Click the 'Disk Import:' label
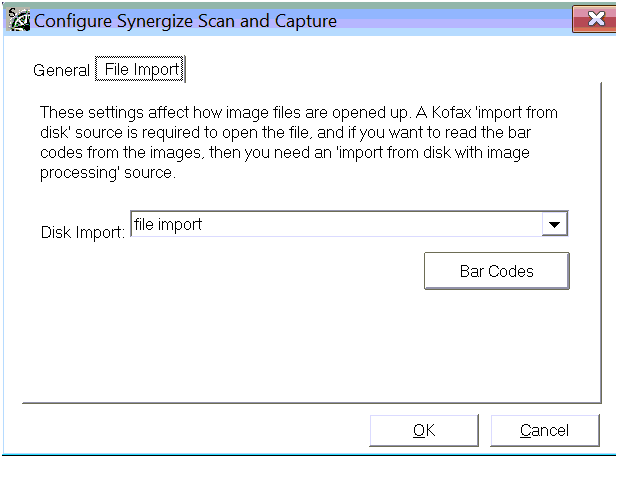The image size is (618, 481). (83, 232)
